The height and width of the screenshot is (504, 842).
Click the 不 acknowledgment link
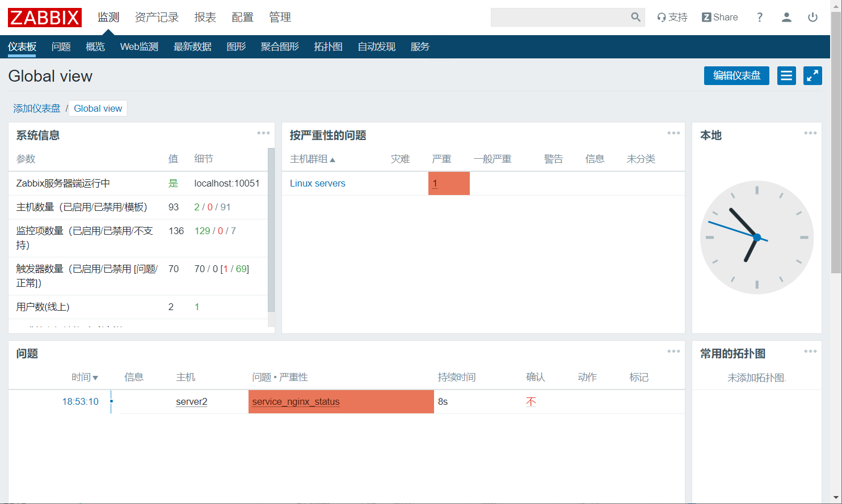tap(531, 401)
